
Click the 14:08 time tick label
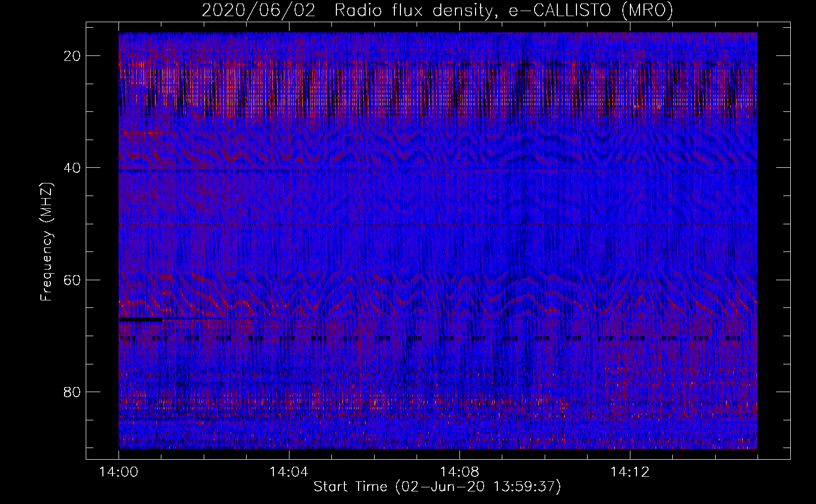(x=459, y=472)
